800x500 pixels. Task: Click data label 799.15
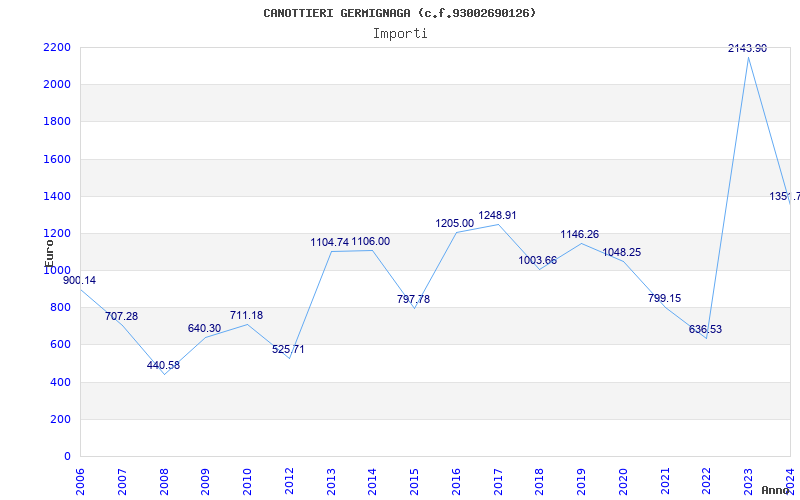[664, 298]
